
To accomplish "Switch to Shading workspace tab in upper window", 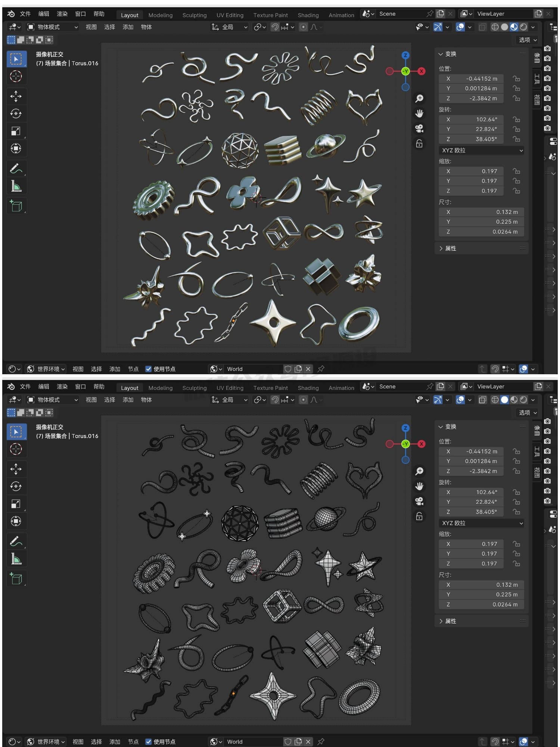I will click(x=308, y=15).
